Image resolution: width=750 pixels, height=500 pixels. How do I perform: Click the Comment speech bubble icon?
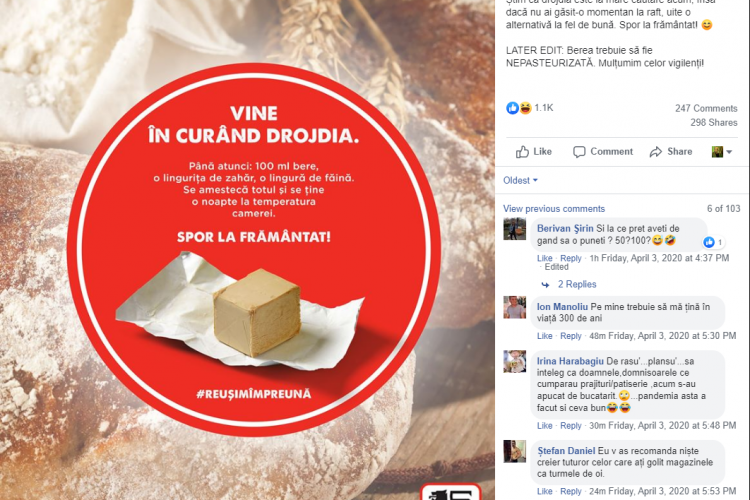pos(579,152)
